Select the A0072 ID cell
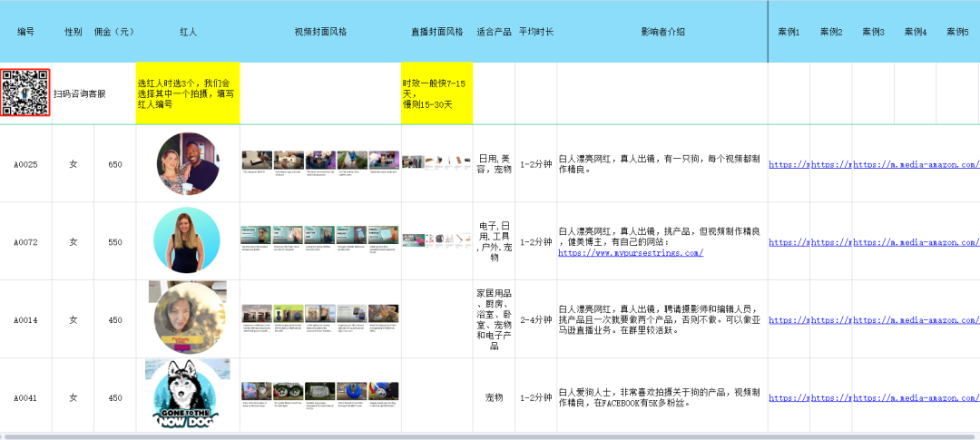The height and width of the screenshot is (440, 980). (x=25, y=242)
